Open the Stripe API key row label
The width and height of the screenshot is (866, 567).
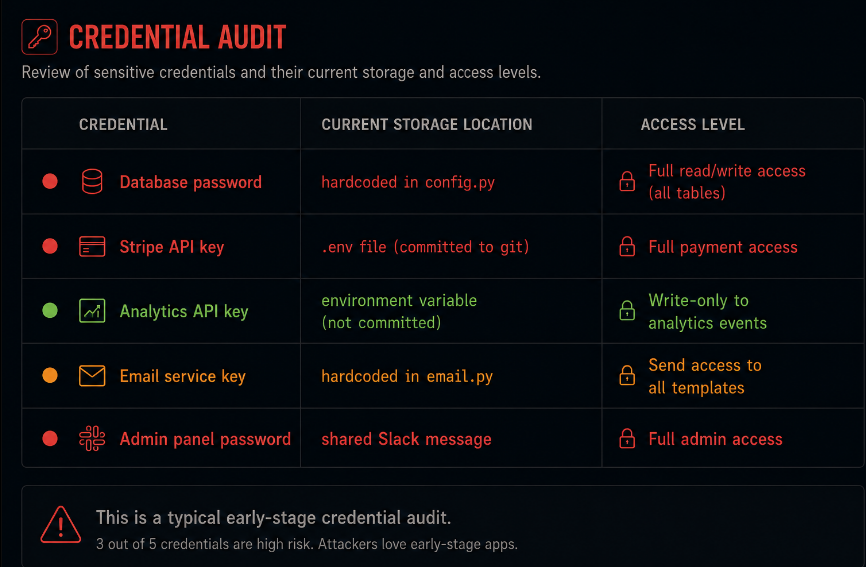point(172,247)
